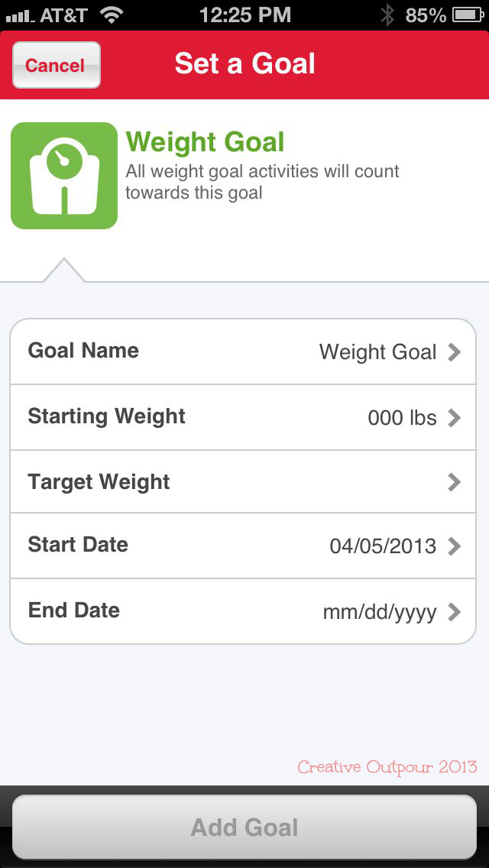Expand the Start Date row
Screen dimensions: 489x868
[454, 546]
